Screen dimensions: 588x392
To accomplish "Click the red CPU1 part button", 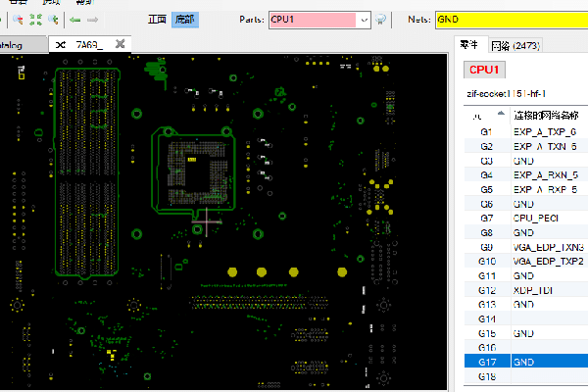I will point(484,70).
